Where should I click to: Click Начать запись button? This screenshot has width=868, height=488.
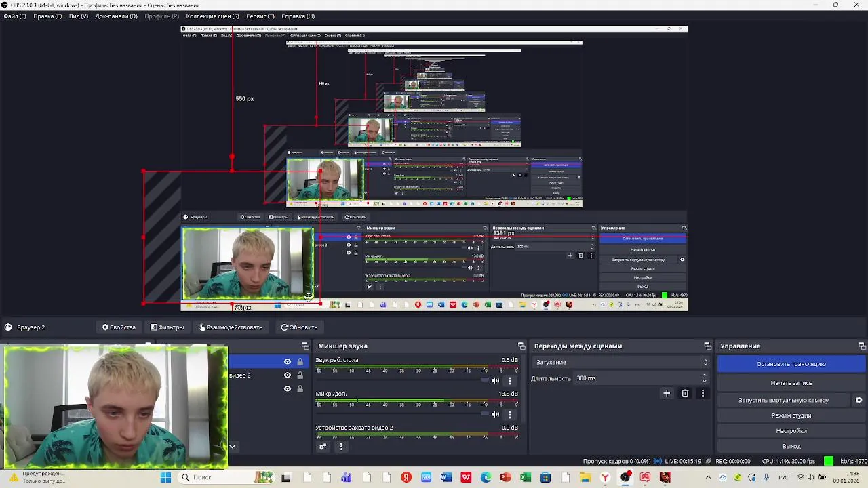pyautogui.click(x=791, y=383)
